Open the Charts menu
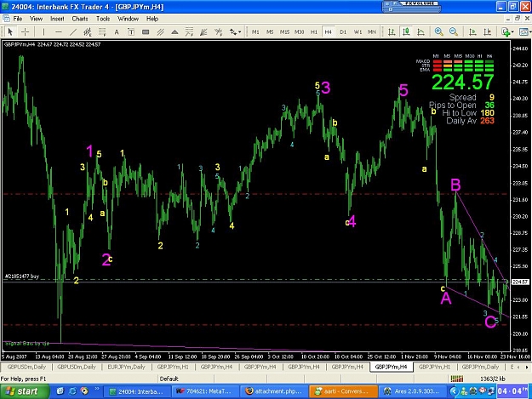This screenshot has width=532, height=399. tap(80, 19)
